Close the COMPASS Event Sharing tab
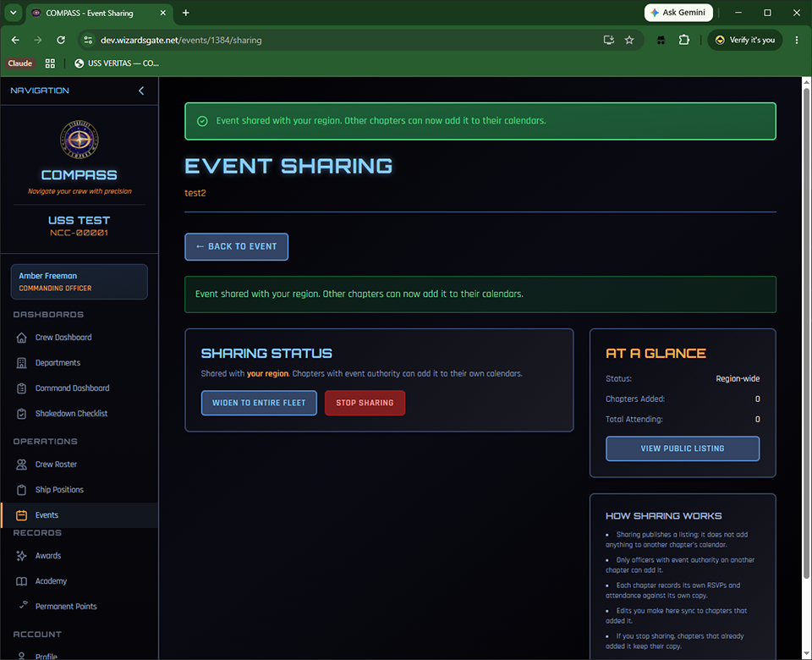 [162, 13]
